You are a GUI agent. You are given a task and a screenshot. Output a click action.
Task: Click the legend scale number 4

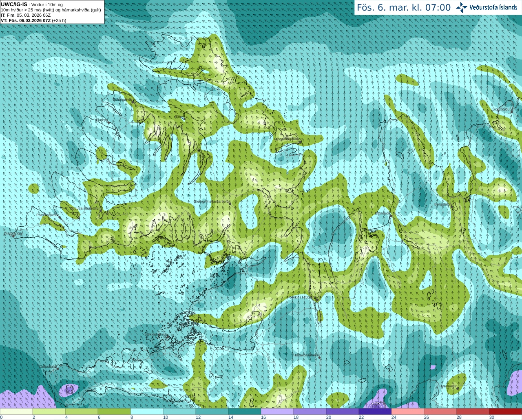pyautogui.click(x=66, y=417)
